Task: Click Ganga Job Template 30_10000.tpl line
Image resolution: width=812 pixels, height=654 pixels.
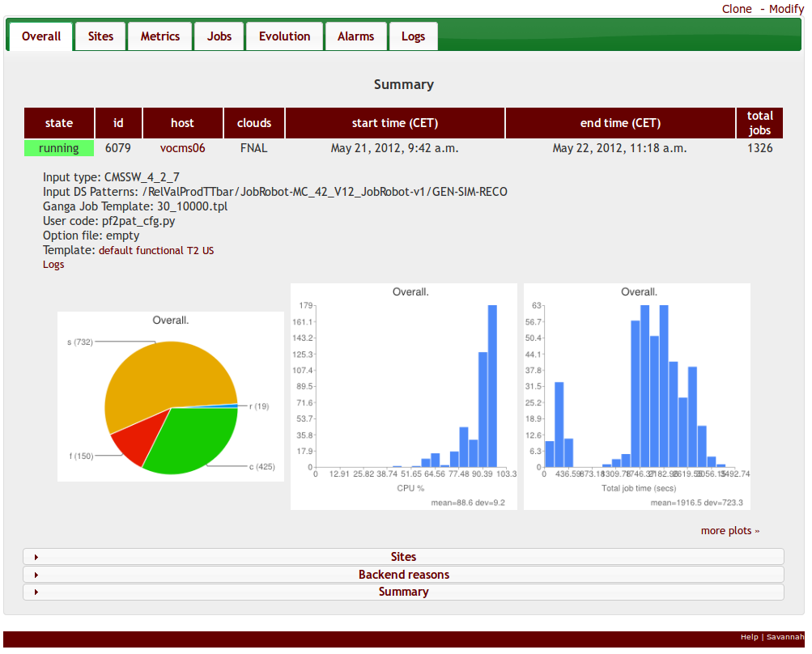Action: click(135, 206)
